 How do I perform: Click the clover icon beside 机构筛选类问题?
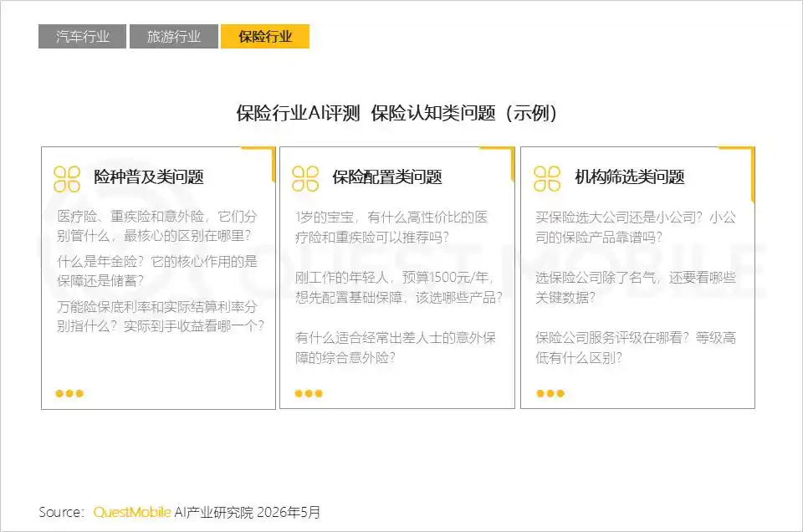547,179
